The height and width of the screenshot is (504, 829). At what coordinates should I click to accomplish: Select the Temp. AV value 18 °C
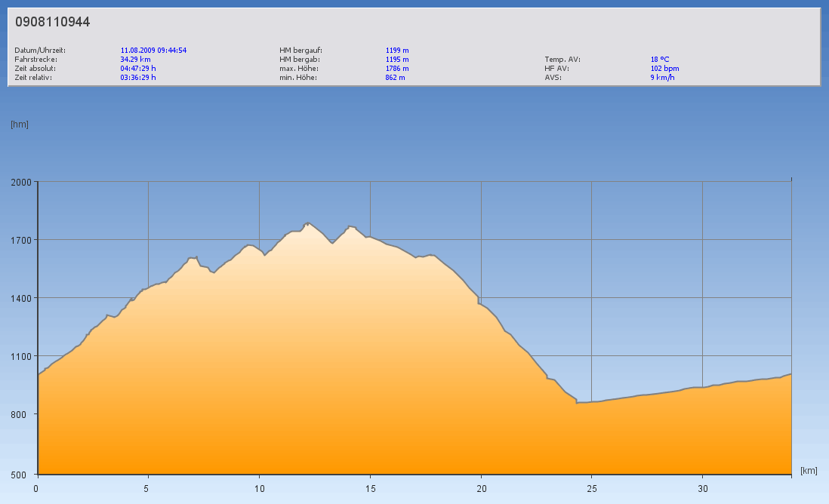click(660, 60)
